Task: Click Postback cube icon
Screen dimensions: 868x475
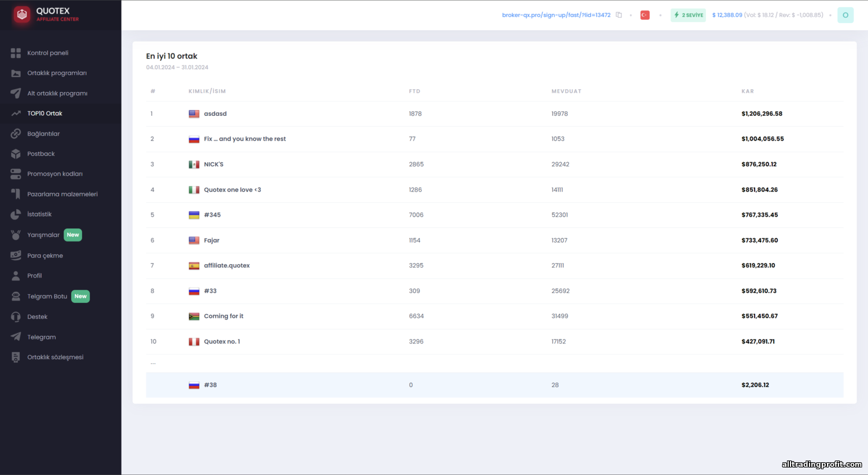Action: pos(16,154)
